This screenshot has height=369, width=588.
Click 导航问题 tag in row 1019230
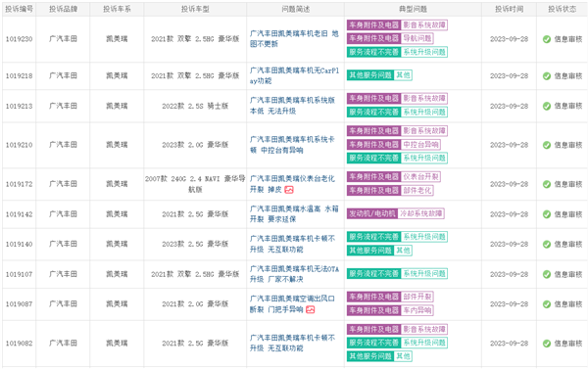point(417,38)
